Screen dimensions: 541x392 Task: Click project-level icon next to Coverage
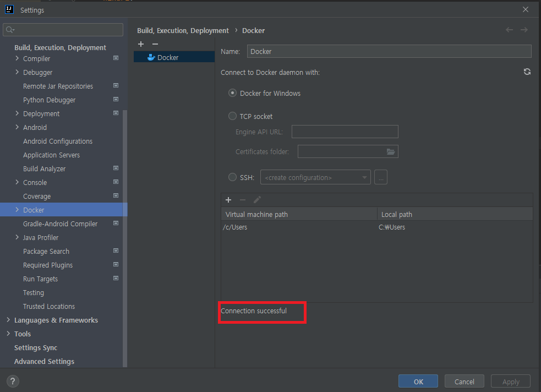click(116, 195)
